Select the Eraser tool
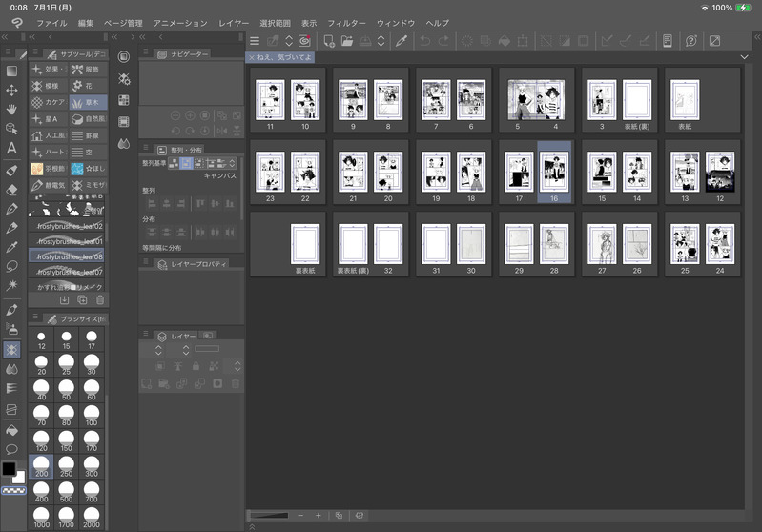The image size is (762, 532). coord(11,190)
